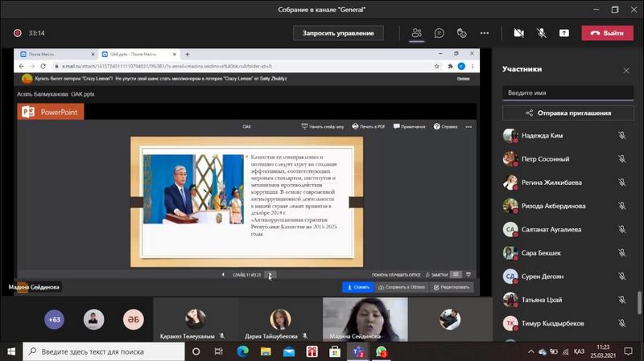This screenshot has height=361, width=644.
Task: Start slideshow in PowerPoint viewer
Action: [323, 126]
